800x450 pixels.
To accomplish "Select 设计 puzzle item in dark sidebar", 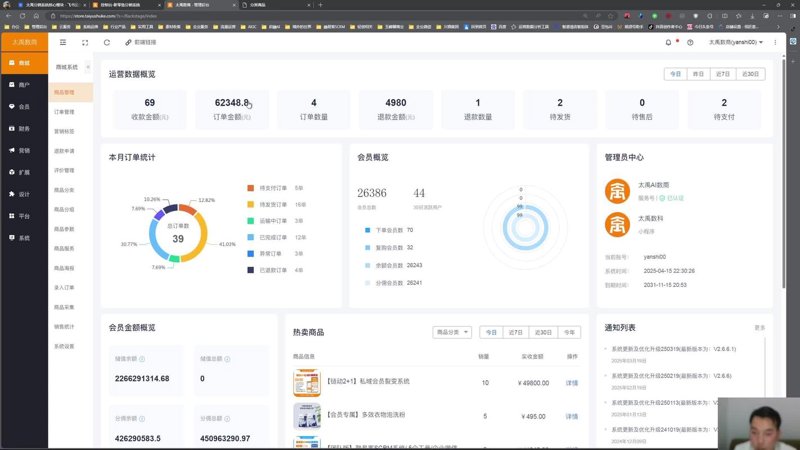I will pos(24,194).
